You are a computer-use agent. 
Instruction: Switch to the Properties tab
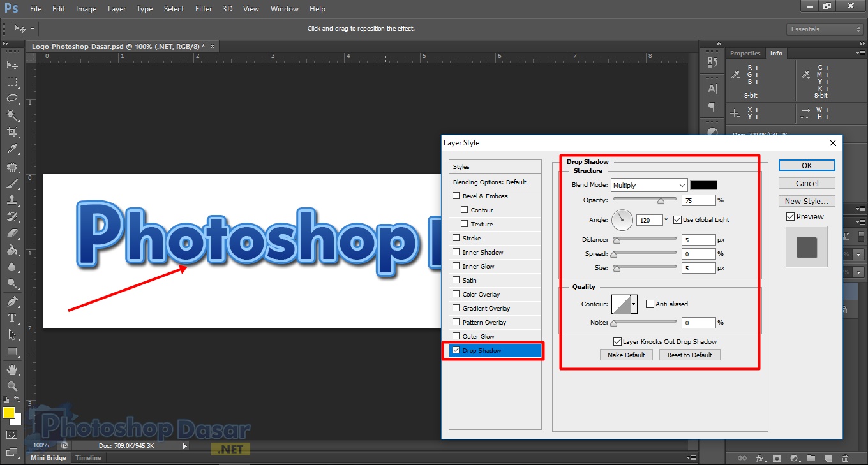click(x=745, y=54)
